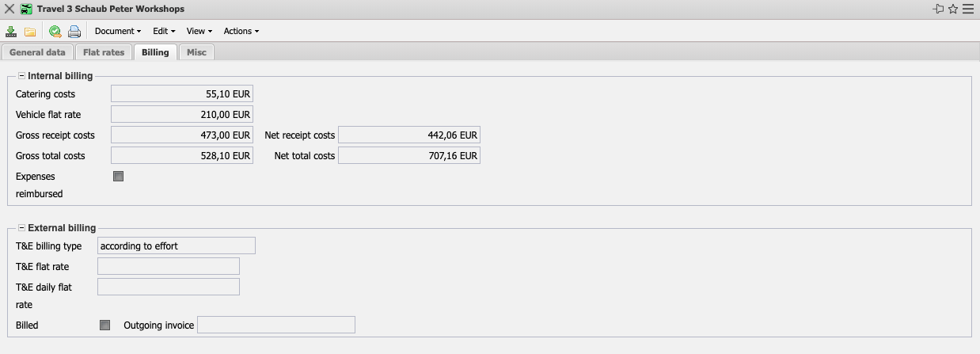Viewport: 980px width, 354px height.
Task: Collapse the External billing section
Action: (x=21, y=228)
